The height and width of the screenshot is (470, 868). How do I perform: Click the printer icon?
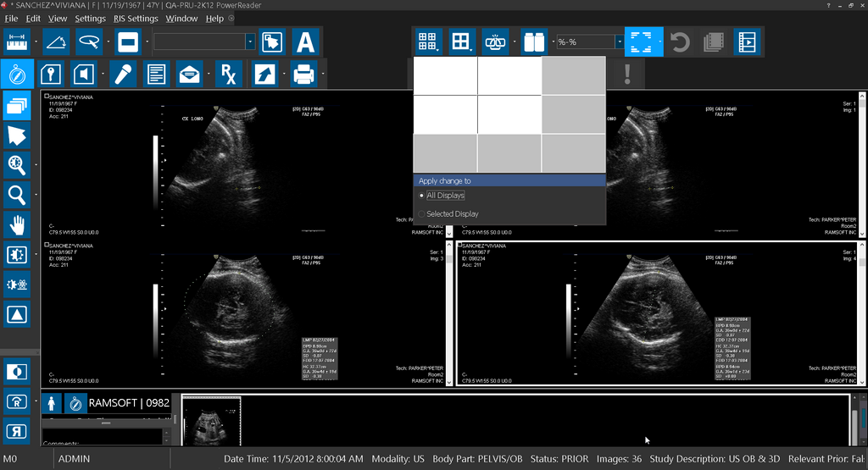pos(303,75)
